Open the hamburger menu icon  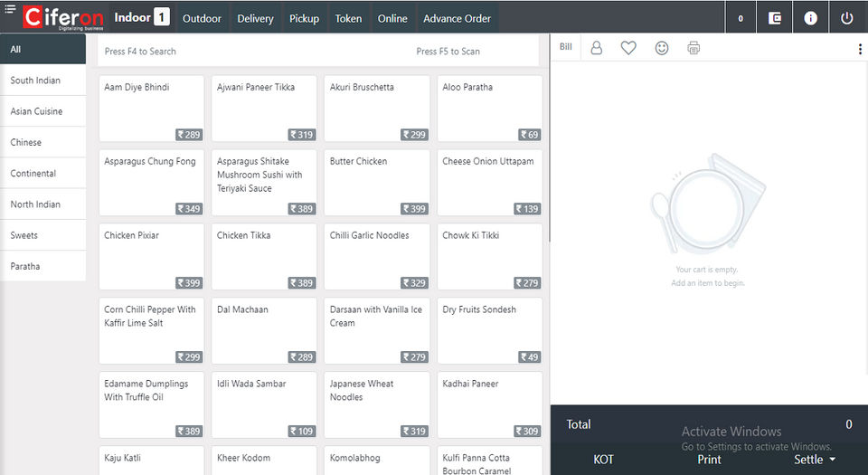[x=10, y=8]
